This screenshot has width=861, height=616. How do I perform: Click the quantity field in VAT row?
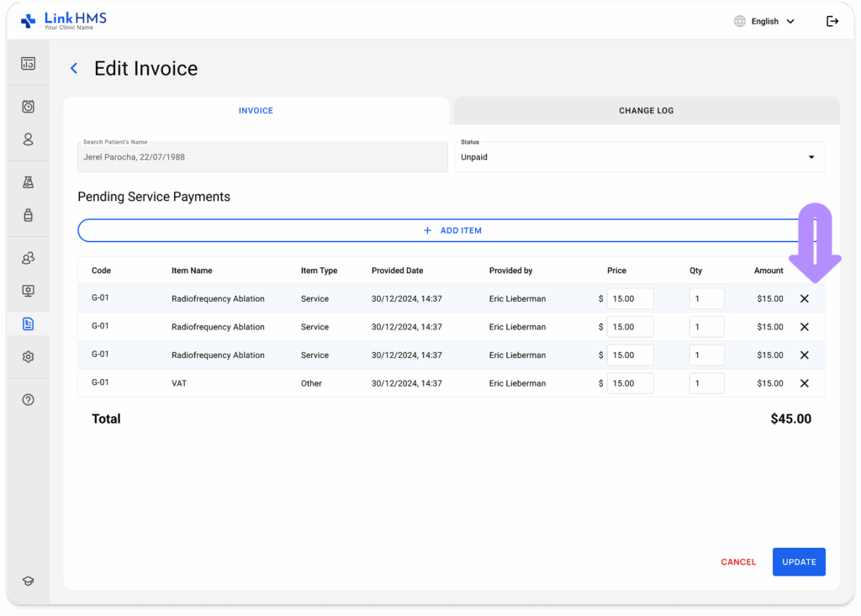click(x=706, y=383)
